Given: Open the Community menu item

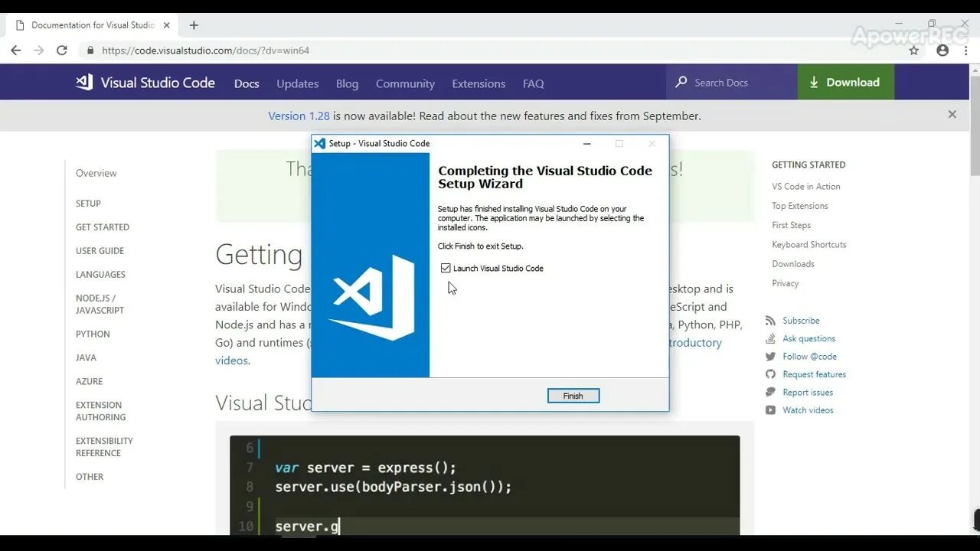Looking at the screenshot, I should pyautogui.click(x=405, y=83).
